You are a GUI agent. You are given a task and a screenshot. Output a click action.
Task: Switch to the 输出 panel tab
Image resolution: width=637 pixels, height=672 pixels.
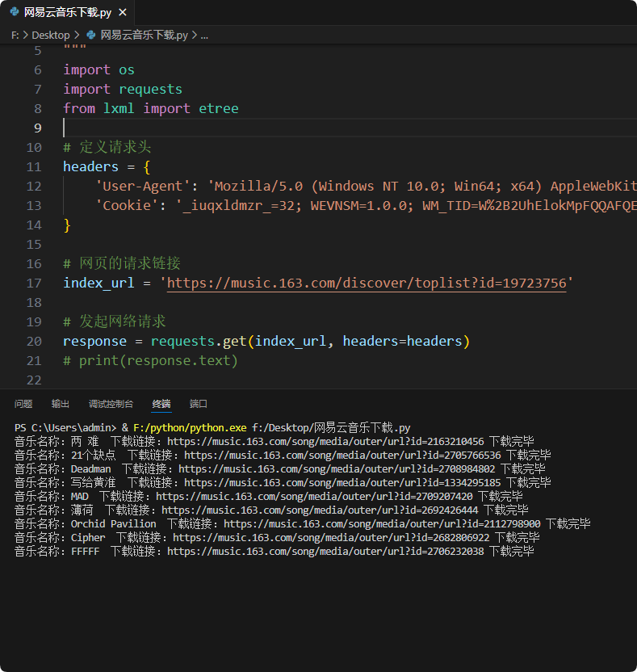coord(61,404)
